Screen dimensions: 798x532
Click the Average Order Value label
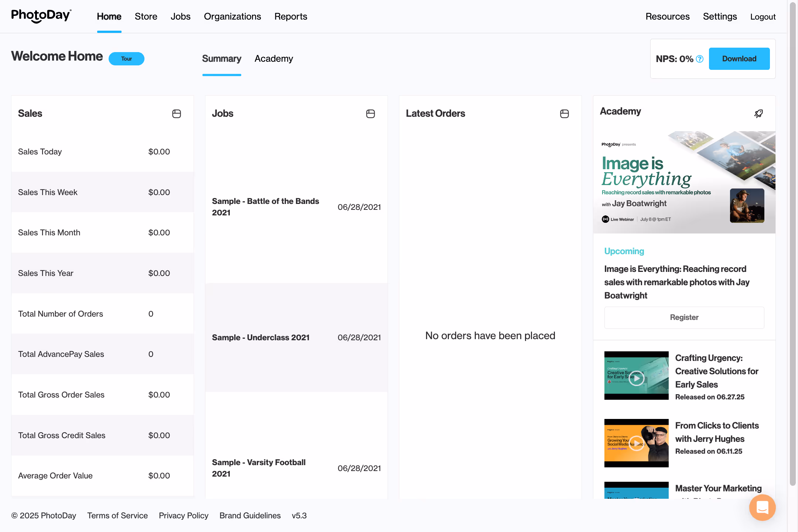(x=55, y=476)
